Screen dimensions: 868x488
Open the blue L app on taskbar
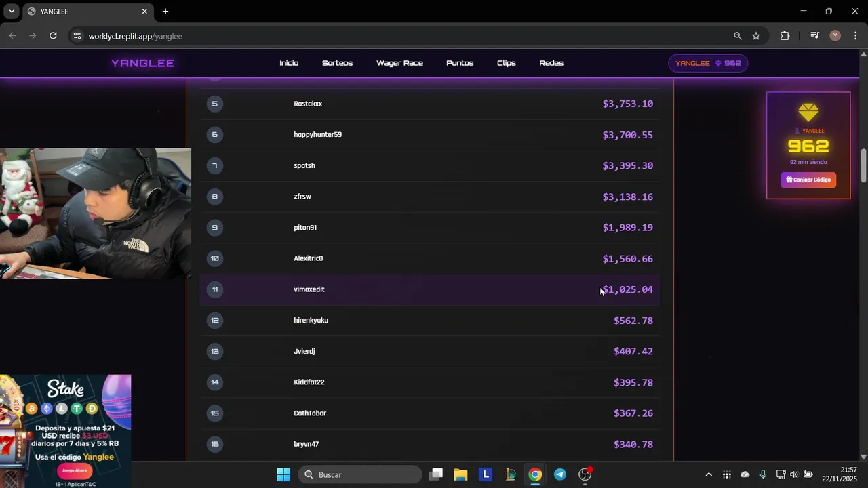(486, 474)
